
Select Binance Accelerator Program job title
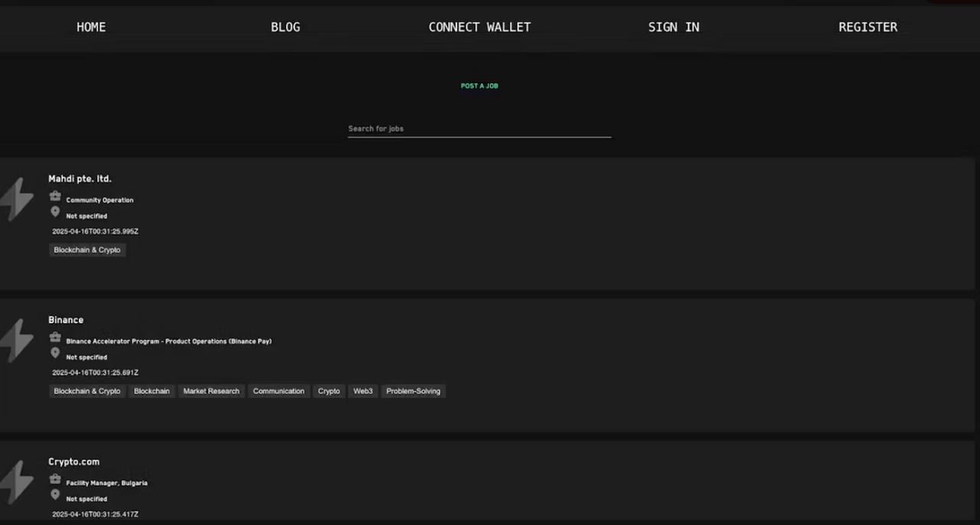[x=168, y=341]
